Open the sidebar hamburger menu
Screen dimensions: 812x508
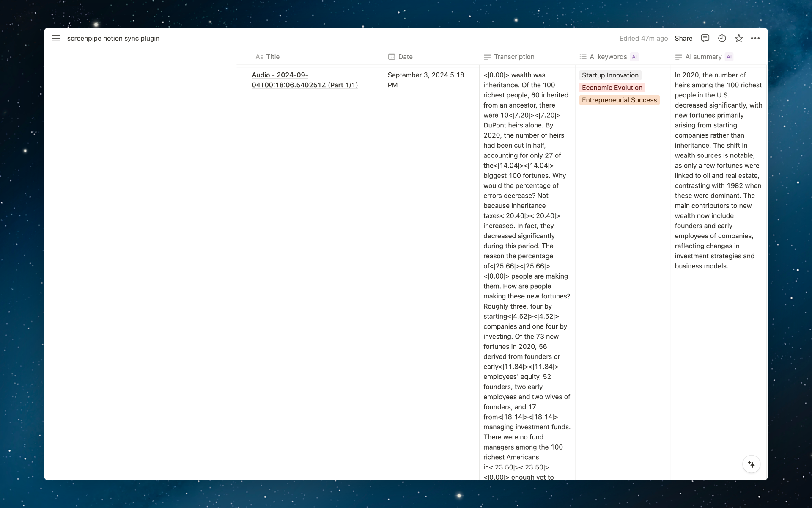click(56, 38)
